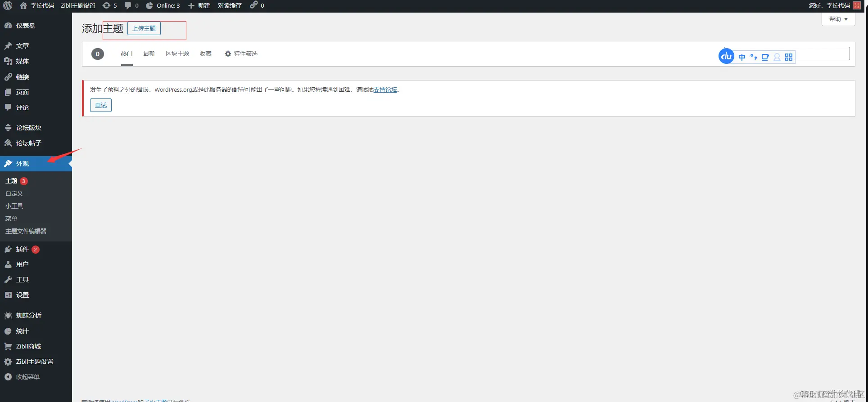Open 链接 links menu in sidebar

pos(36,77)
